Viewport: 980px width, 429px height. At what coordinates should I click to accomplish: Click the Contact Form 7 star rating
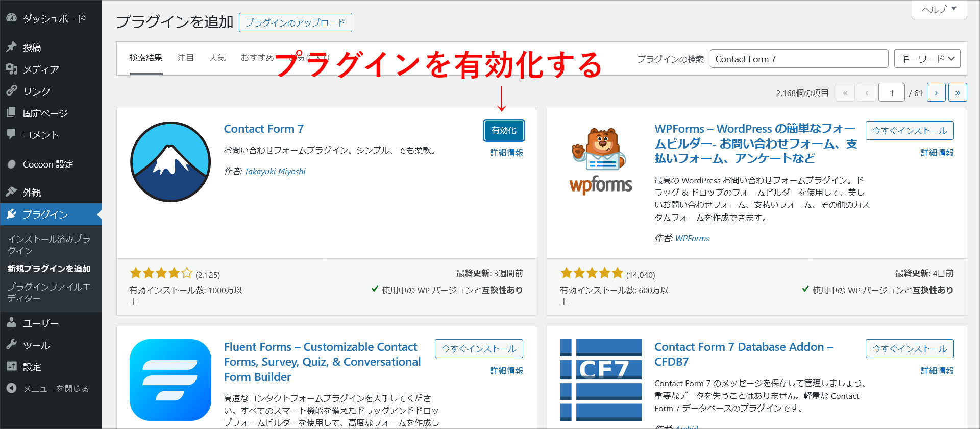tap(161, 273)
